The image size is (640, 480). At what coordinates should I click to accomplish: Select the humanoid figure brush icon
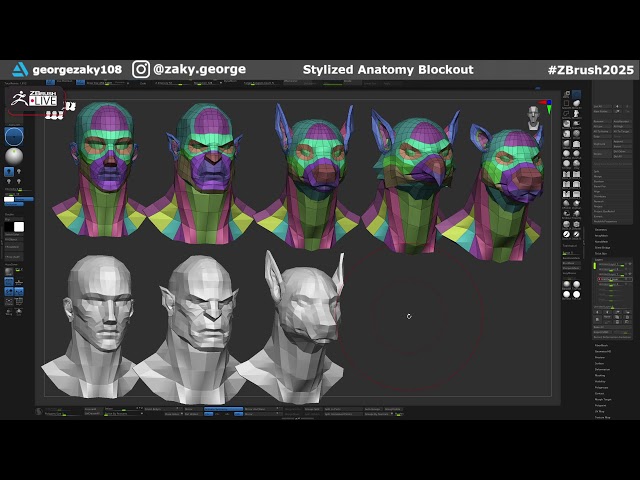click(576, 113)
